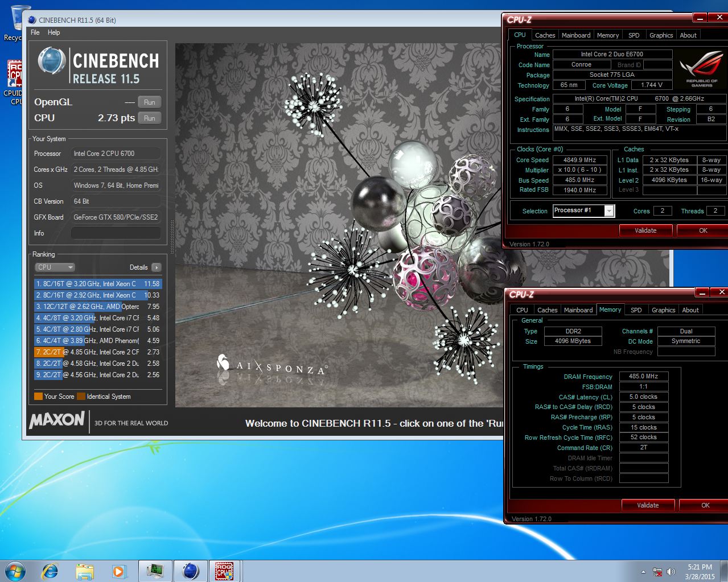The width and height of the screenshot is (728, 582).
Task: Click the empty Info input field
Action: (116, 233)
